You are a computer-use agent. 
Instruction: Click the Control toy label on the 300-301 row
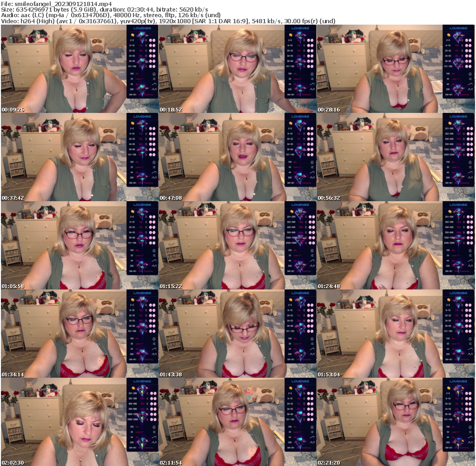(x=148, y=94)
